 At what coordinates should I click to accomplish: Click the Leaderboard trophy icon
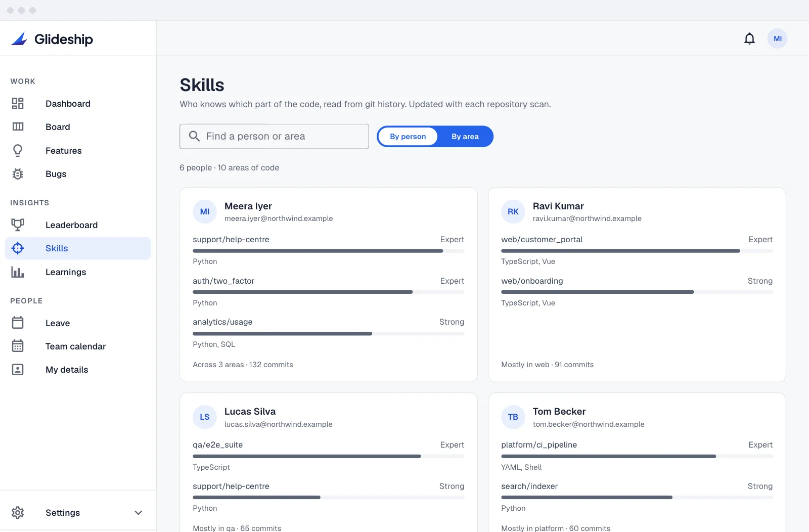point(18,225)
